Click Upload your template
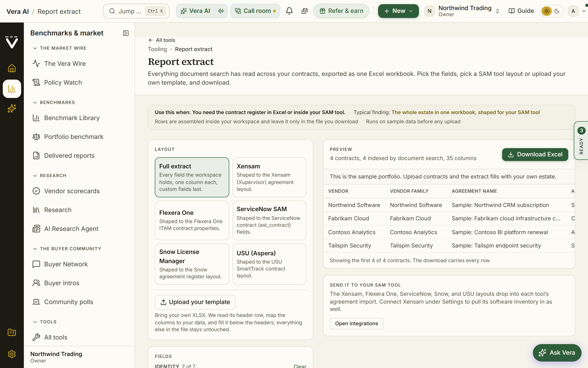The image size is (588, 368). (x=195, y=302)
